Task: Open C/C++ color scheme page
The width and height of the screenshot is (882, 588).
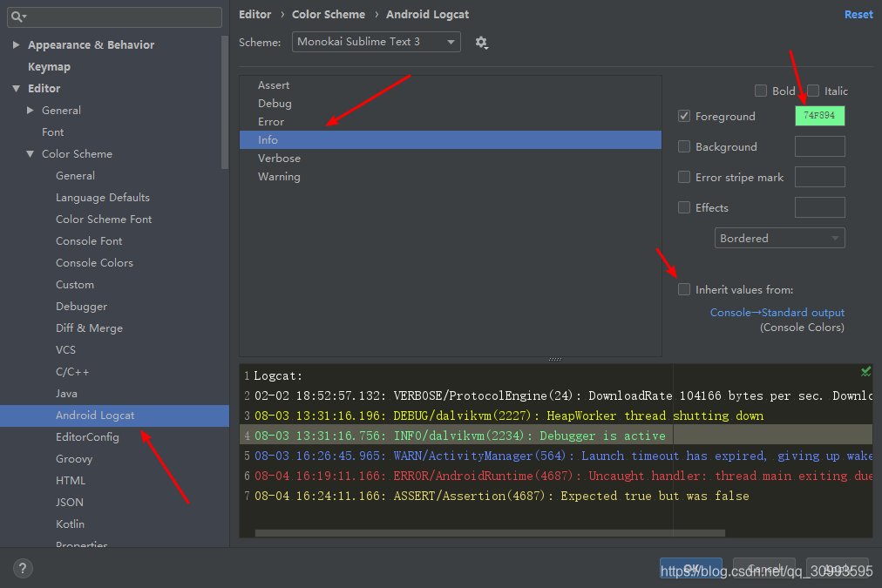Action: click(72, 372)
